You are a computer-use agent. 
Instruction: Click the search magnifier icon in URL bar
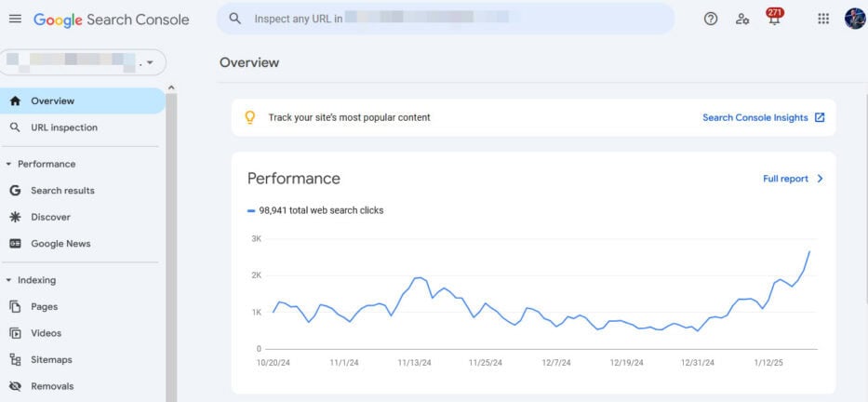click(x=235, y=19)
